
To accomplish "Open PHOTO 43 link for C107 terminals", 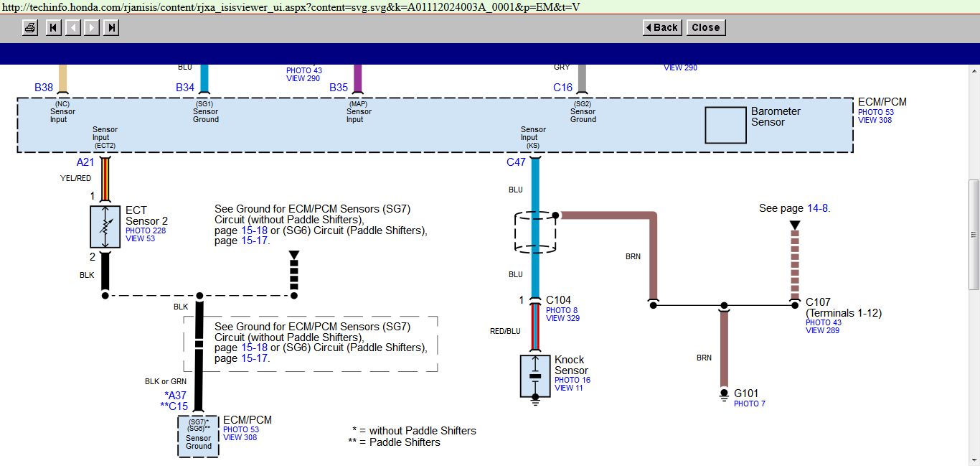I will [823, 322].
